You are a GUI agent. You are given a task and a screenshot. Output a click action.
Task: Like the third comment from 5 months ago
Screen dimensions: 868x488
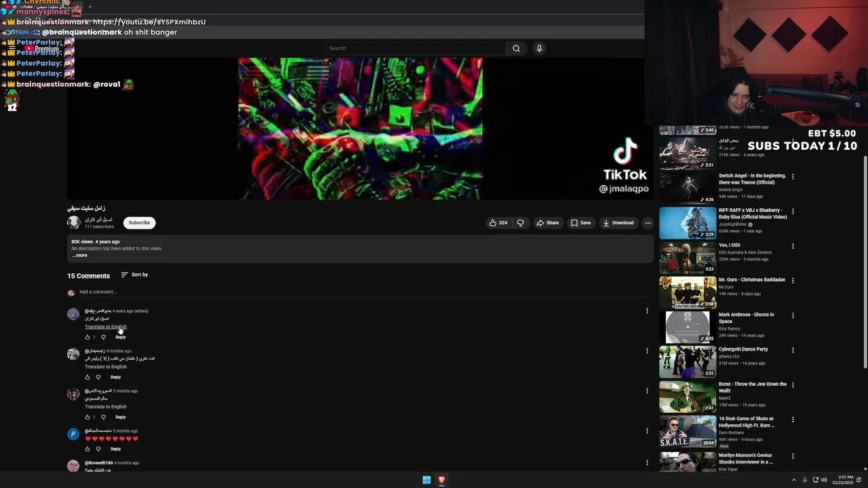87,417
